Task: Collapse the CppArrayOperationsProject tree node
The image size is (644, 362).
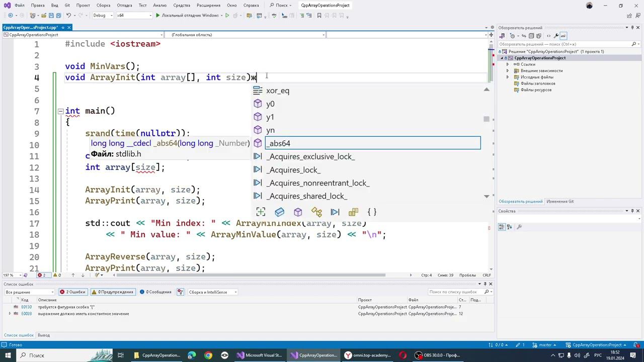Action: [x=502, y=58]
